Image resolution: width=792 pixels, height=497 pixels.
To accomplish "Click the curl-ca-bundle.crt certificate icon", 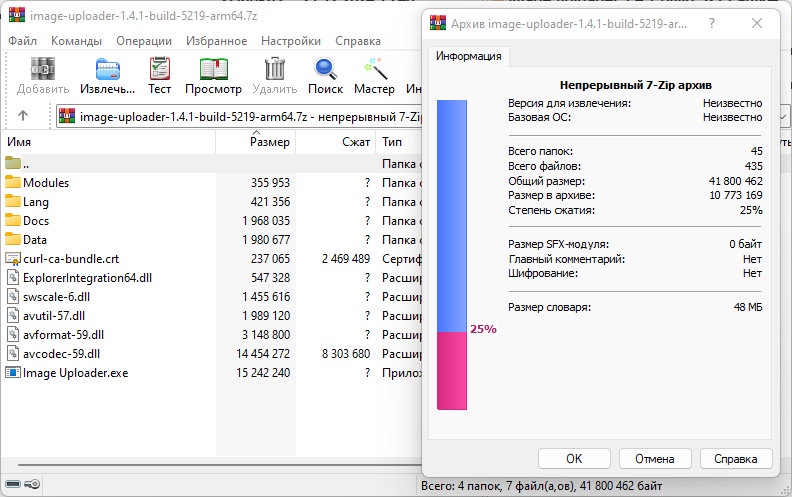I will (13, 259).
